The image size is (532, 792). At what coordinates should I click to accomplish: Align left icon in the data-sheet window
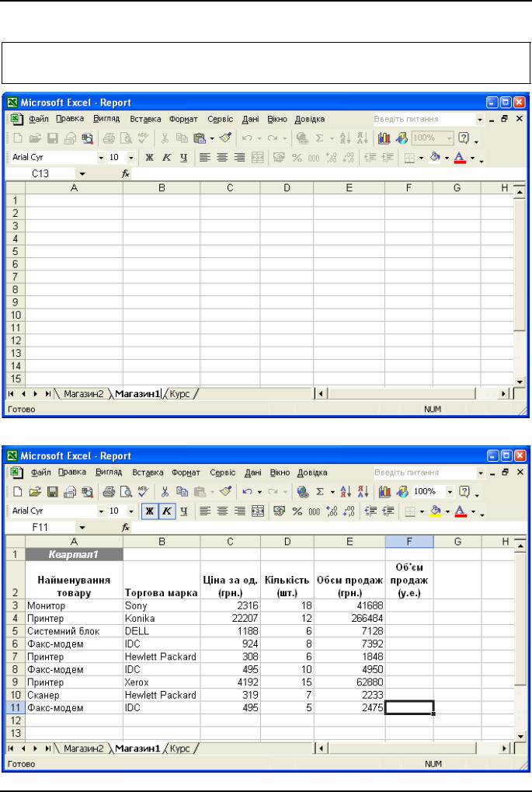pos(205,511)
